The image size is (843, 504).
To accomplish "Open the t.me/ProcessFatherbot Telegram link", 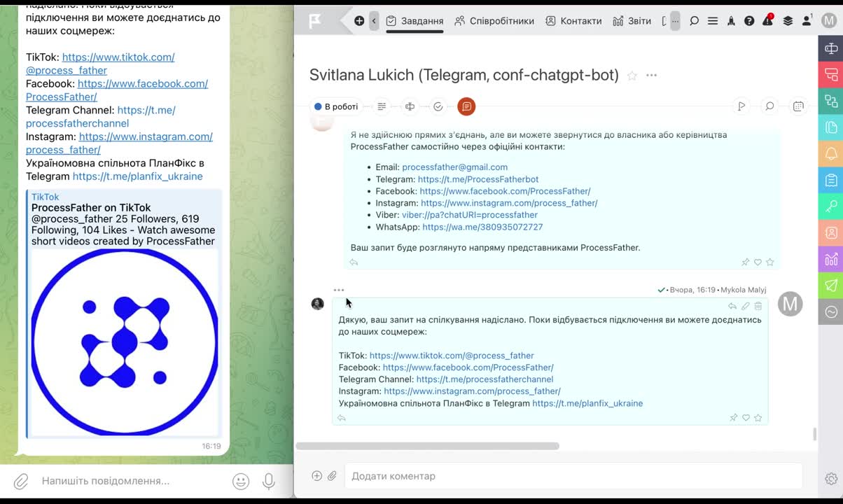I will [478, 179].
